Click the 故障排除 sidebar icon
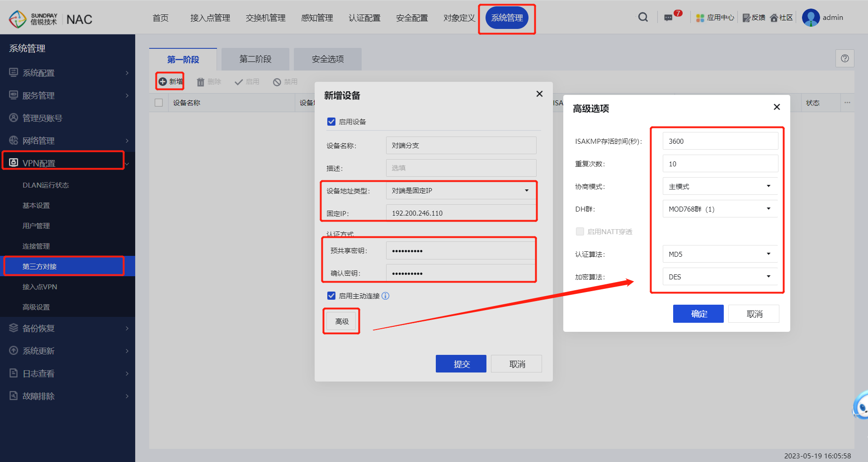Viewport: 868px width, 462px height. click(x=14, y=396)
